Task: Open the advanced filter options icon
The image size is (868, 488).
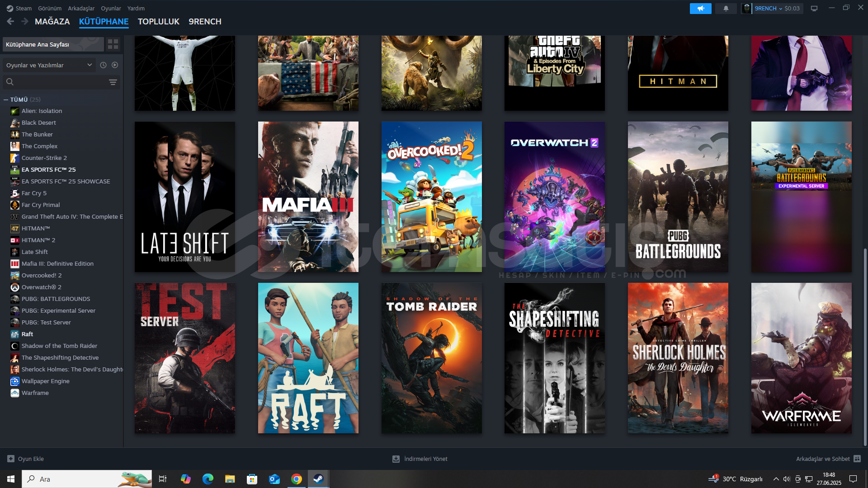Action: coord(113,82)
